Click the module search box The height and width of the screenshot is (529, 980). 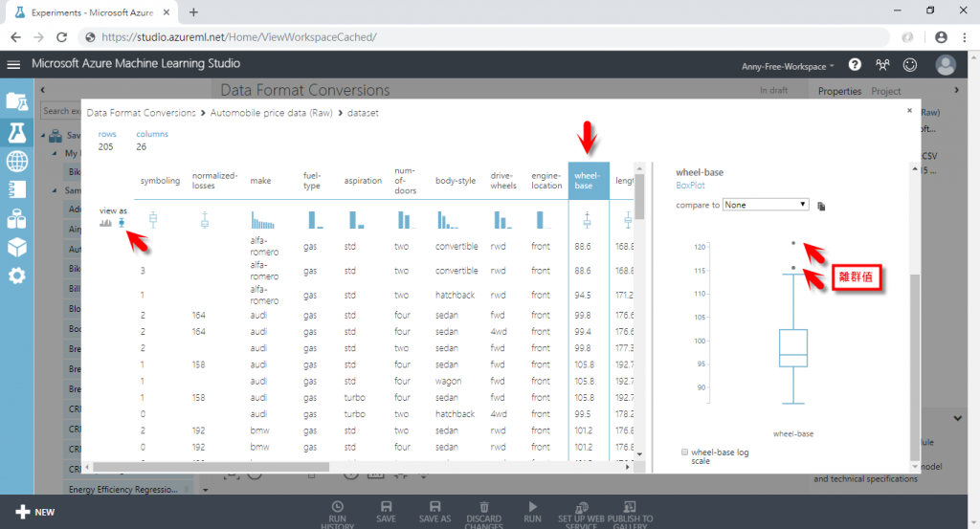(x=61, y=111)
